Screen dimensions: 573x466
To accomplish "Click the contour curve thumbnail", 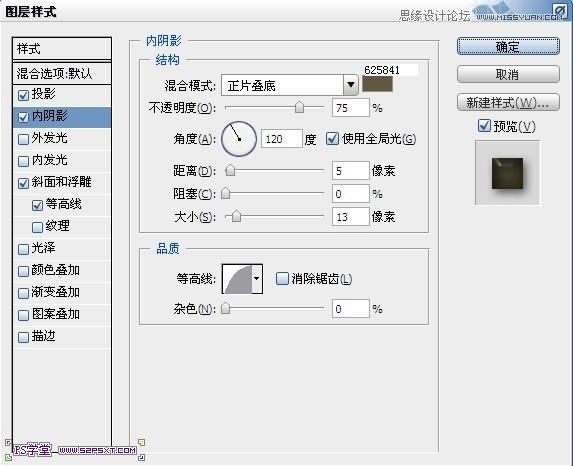I will 238,279.
